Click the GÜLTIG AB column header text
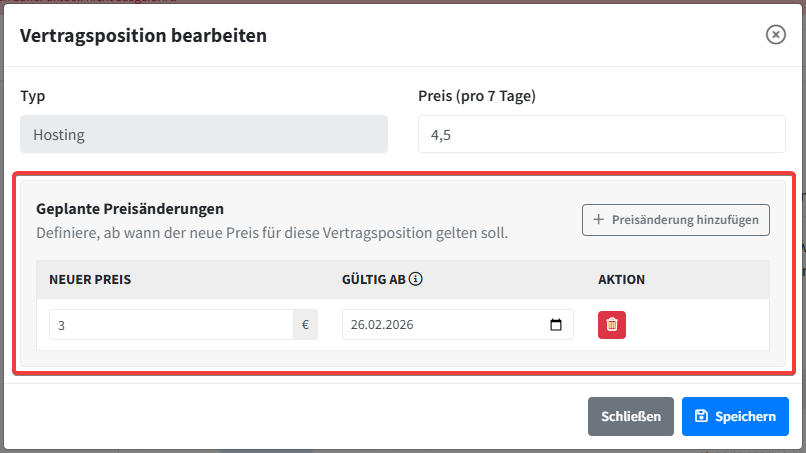806x453 pixels. [374, 279]
